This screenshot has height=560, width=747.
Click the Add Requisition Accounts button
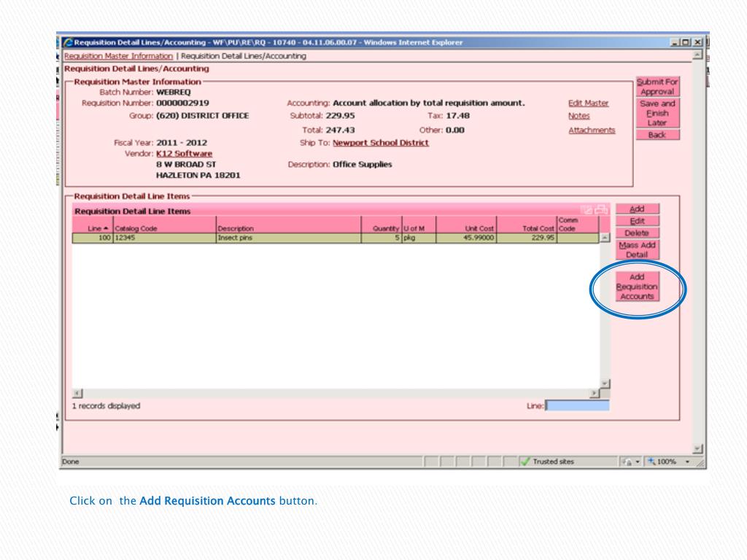click(637, 287)
